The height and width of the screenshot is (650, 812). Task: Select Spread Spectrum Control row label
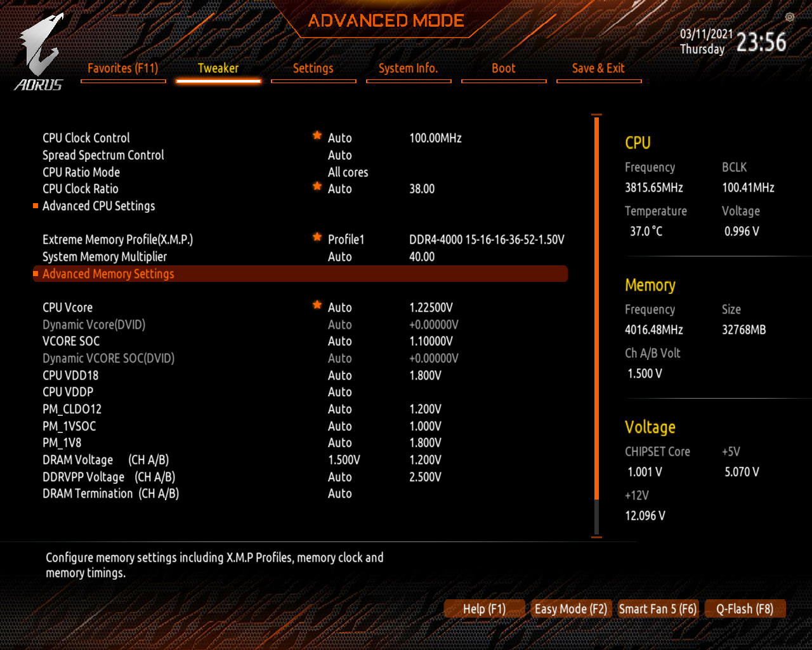point(103,155)
